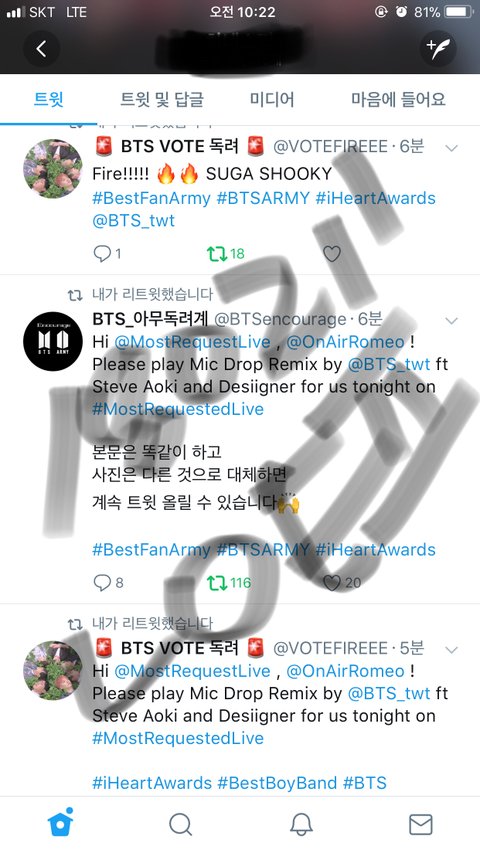Open the Home tab in bottom bar

click(61, 823)
